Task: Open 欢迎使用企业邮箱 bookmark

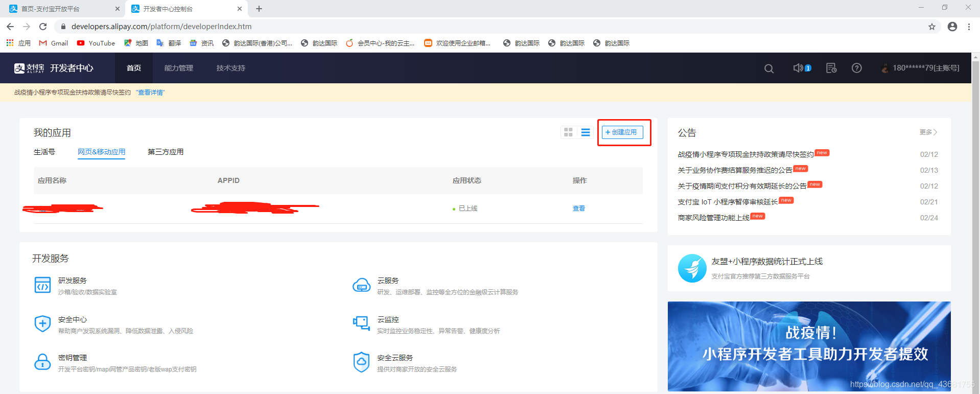Action: click(457, 43)
